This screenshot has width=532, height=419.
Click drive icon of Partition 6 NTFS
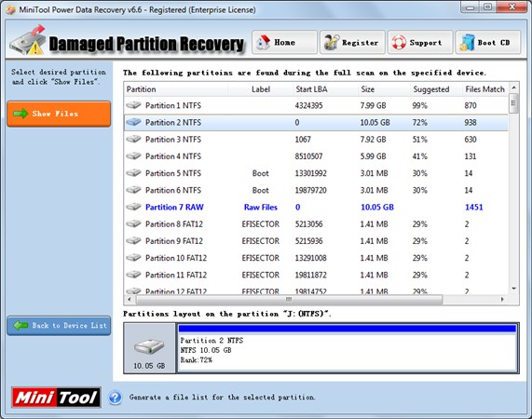[133, 190]
